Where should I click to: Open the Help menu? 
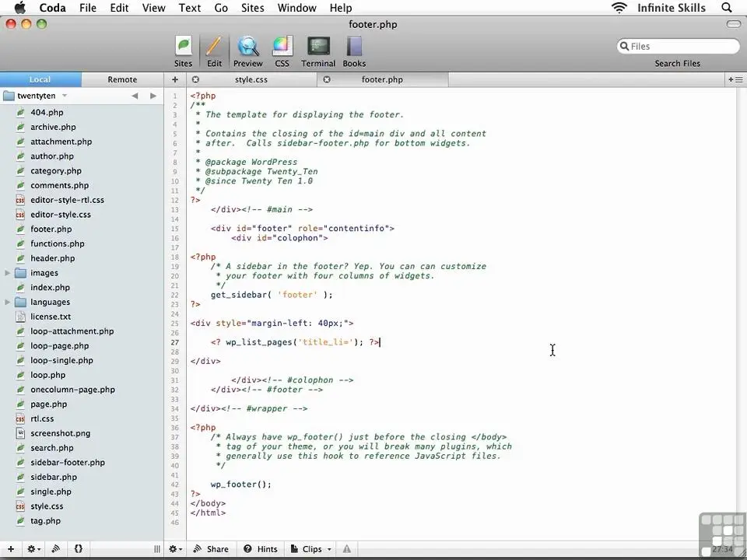[x=341, y=8]
